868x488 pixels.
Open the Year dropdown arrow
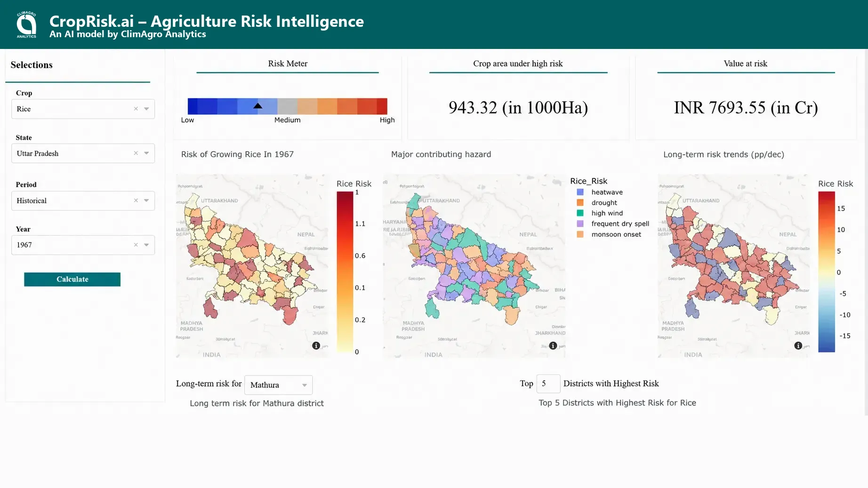tap(146, 245)
